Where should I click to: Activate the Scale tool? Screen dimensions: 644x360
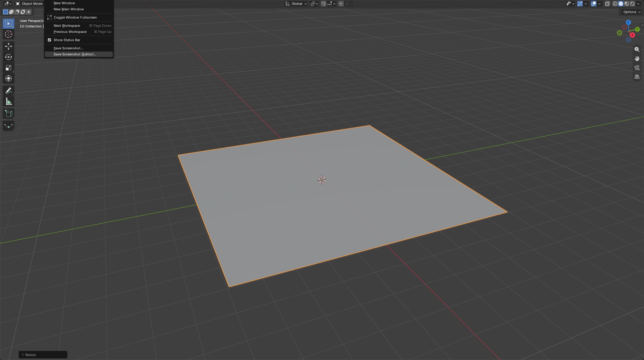click(9, 68)
